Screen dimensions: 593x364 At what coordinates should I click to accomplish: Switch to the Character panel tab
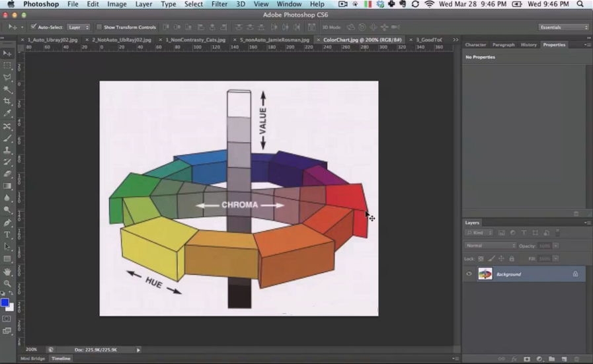pos(475,45)
